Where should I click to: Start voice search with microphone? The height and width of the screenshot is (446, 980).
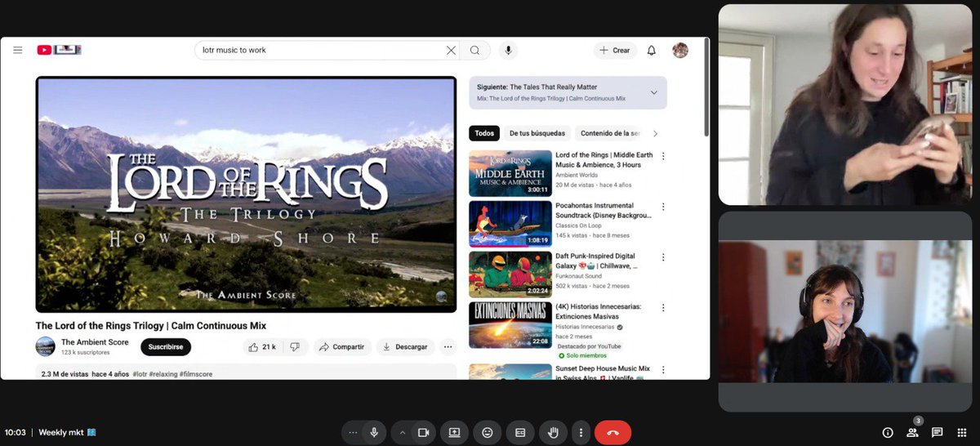[x=509, y=51]
